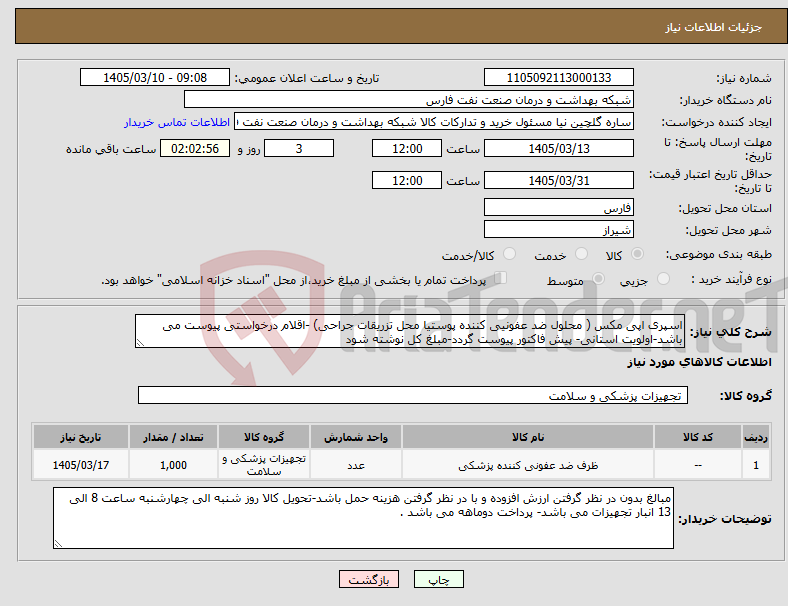Click the announcement date field 1405/03/10 - 09:08
This screenshot has height=606, width=788.
tap(155, 77)
